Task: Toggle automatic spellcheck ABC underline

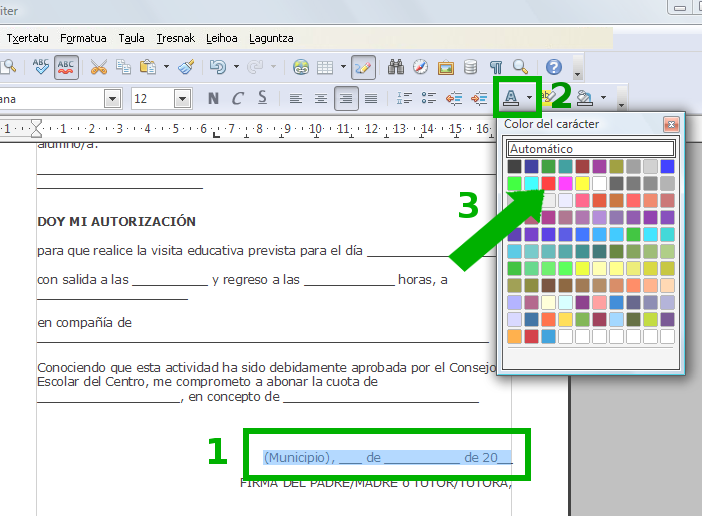Action: [x=66, y=68]
